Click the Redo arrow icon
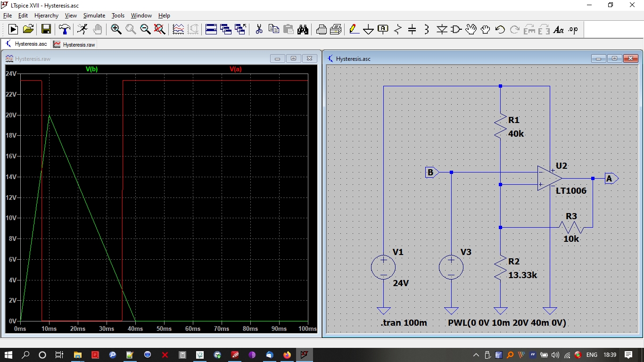Screen dimensions: 644x362 (515, 29)
